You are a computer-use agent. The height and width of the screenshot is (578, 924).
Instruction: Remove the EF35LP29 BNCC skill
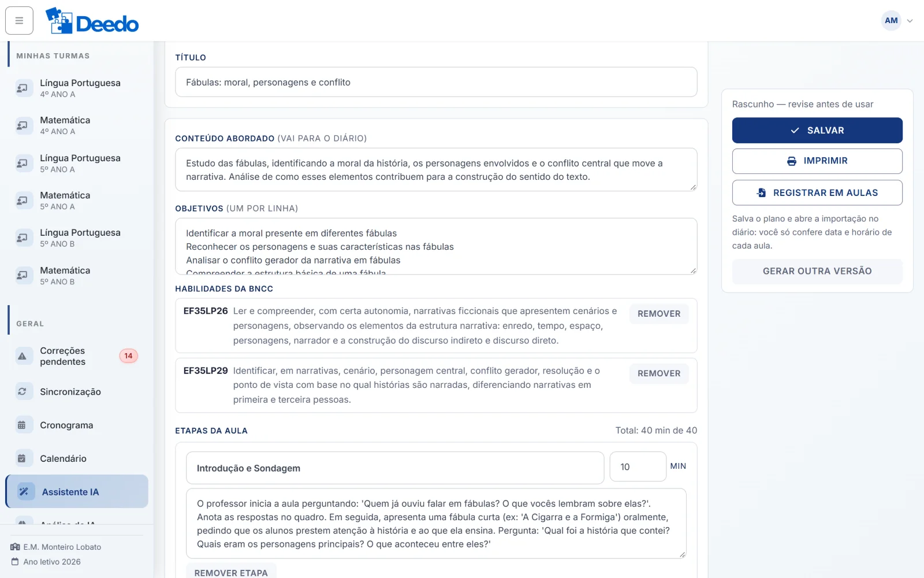[659, 373]
